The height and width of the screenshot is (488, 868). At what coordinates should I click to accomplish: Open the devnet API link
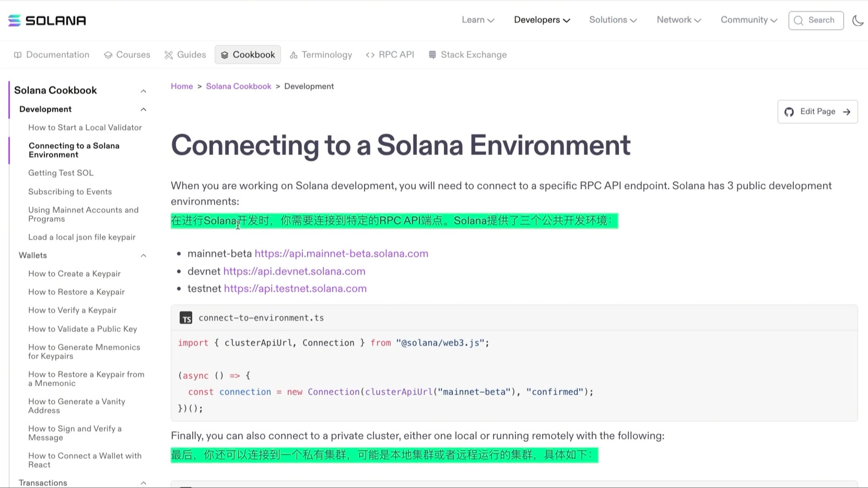295,271
